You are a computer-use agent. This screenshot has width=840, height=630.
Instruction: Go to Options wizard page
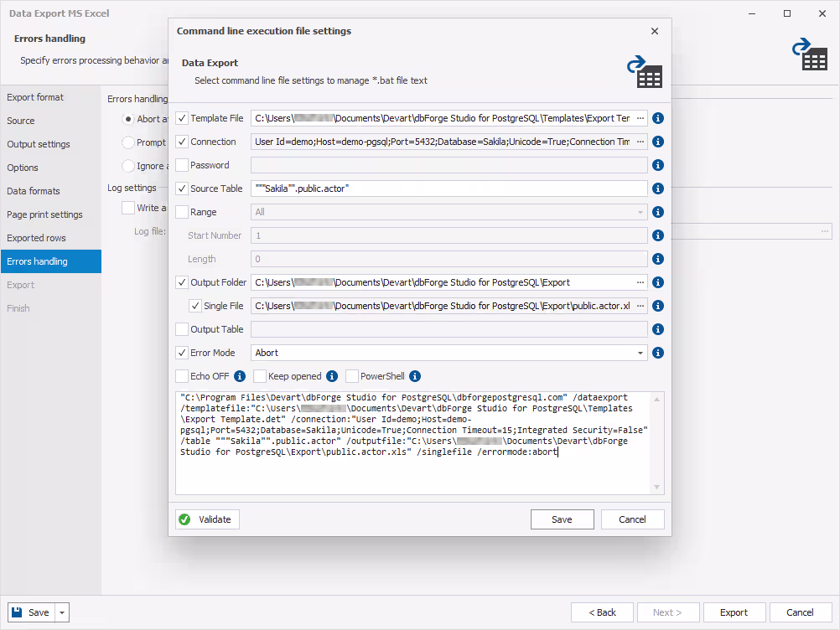[x=51, y=168]
